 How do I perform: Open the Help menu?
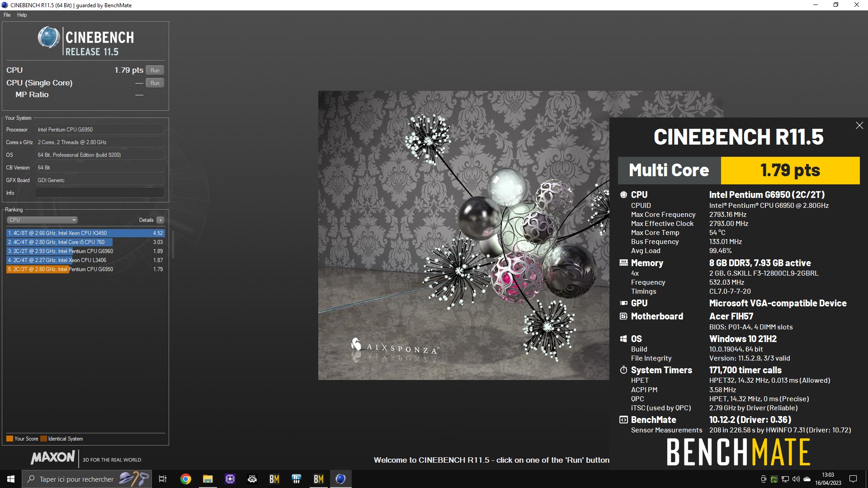point(22,15)
